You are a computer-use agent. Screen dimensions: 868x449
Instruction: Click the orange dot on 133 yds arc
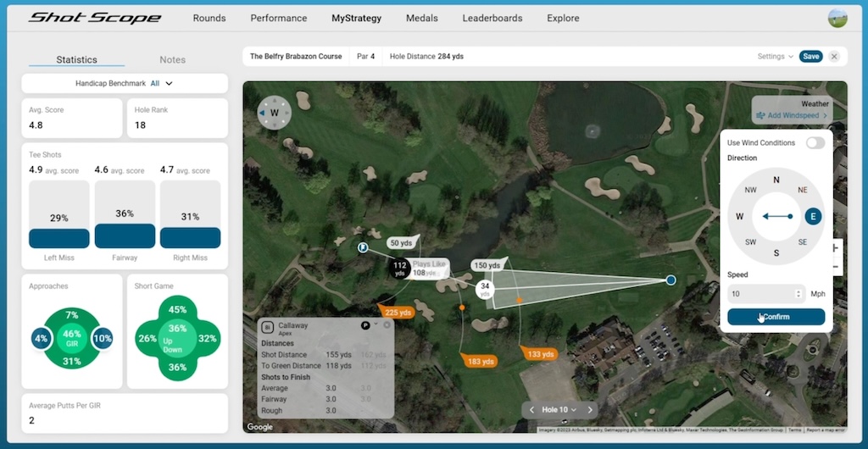[x=520, y=300]
